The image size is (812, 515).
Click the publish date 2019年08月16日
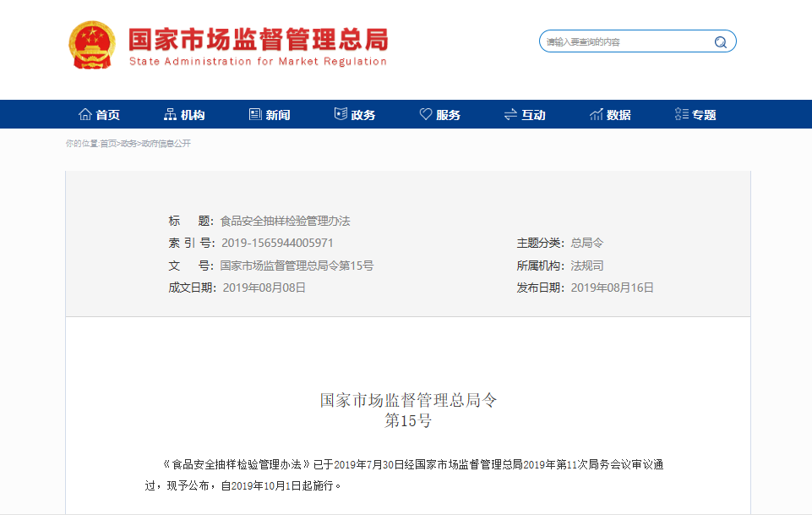pos(613,288)
